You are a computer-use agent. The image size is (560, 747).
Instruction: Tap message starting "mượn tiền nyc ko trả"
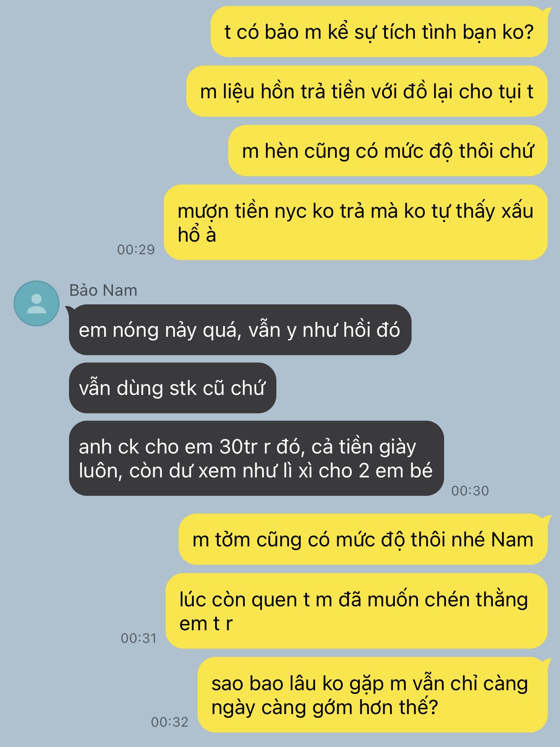point(356,222)
